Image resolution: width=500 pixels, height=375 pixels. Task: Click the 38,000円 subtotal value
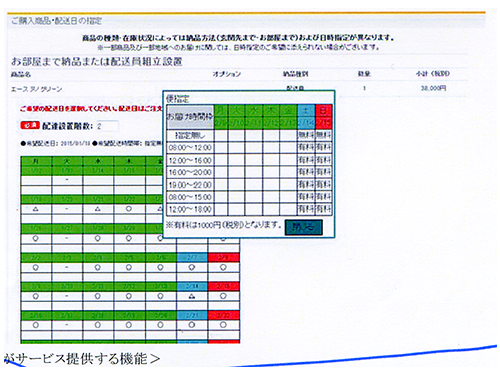[x=433, y=88]
